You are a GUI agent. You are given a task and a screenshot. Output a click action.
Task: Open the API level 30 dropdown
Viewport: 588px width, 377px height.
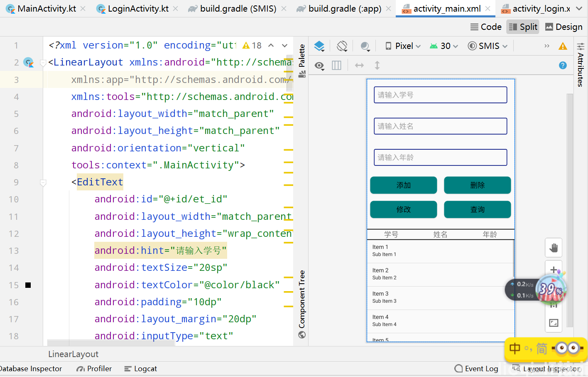point(444,46)
